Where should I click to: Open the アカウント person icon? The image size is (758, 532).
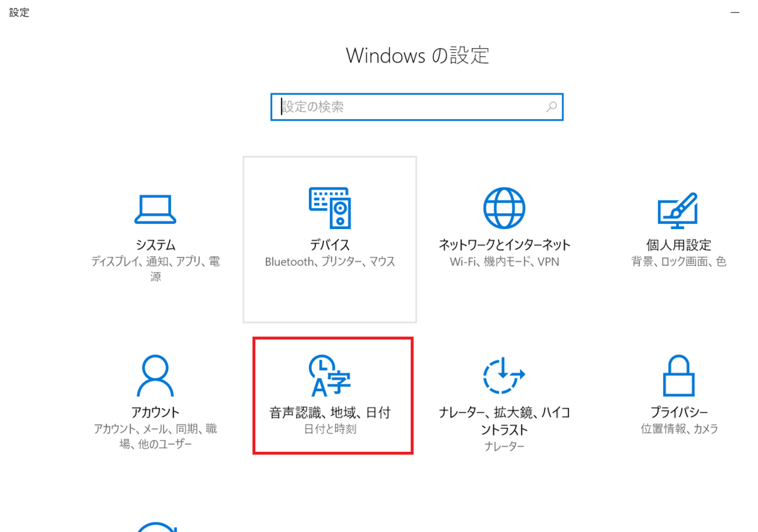[155, 375]
